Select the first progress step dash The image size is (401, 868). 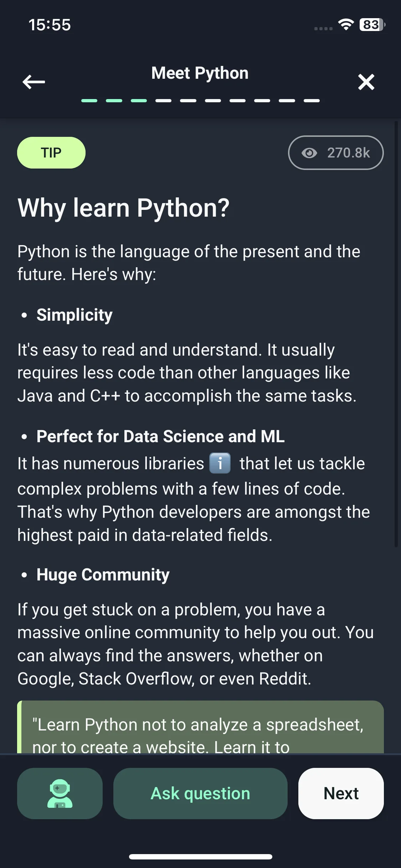pyautogui.click(x=89, y=101)
